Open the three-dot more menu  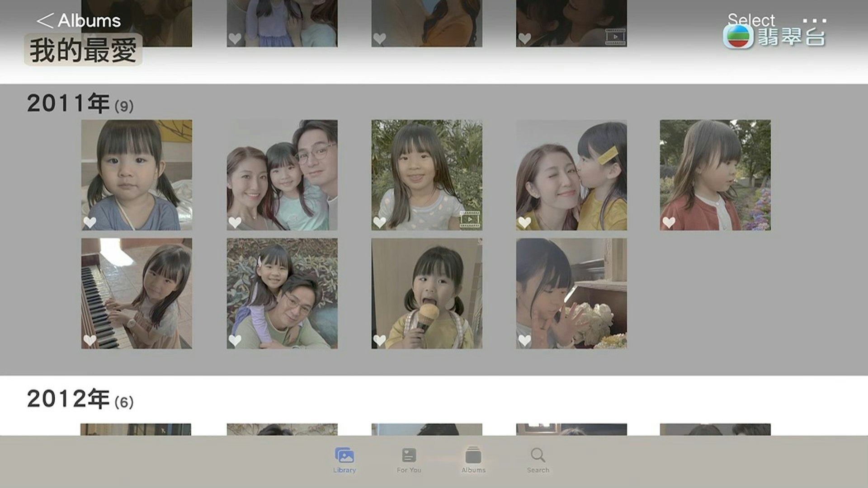(x=815, y=21)
